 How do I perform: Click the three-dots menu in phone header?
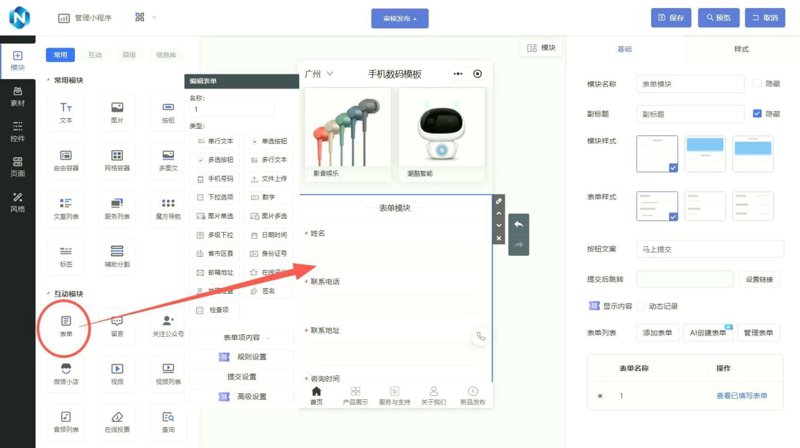(458, 74)
